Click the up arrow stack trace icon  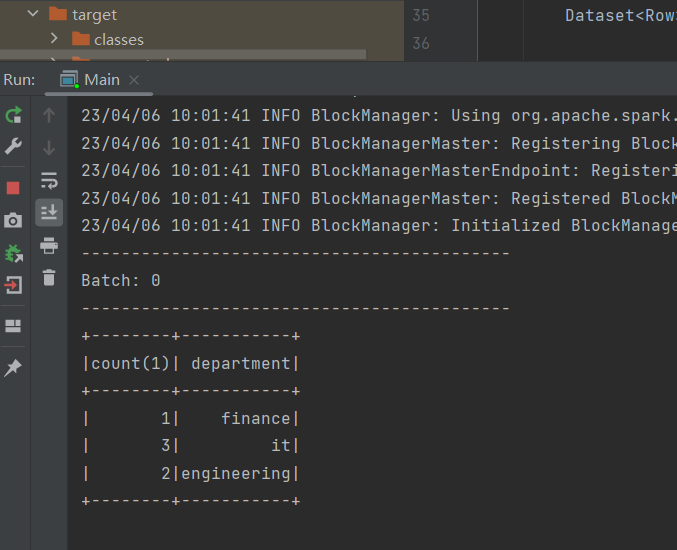click(x=49, y=115)
